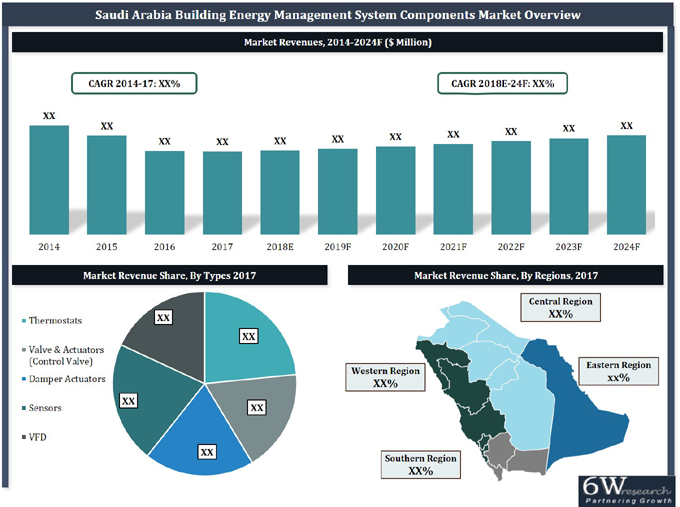
Task: Click the Damper Actuators legend entry
Action: pos(64,379)
